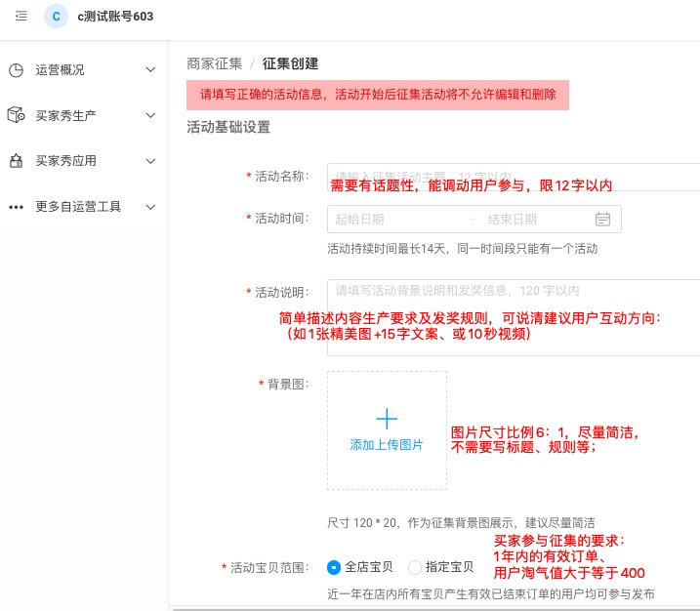Viewport: 700px width, 611px height.
Task: Select the 指定宝贝 radio button
Action: 415,567
